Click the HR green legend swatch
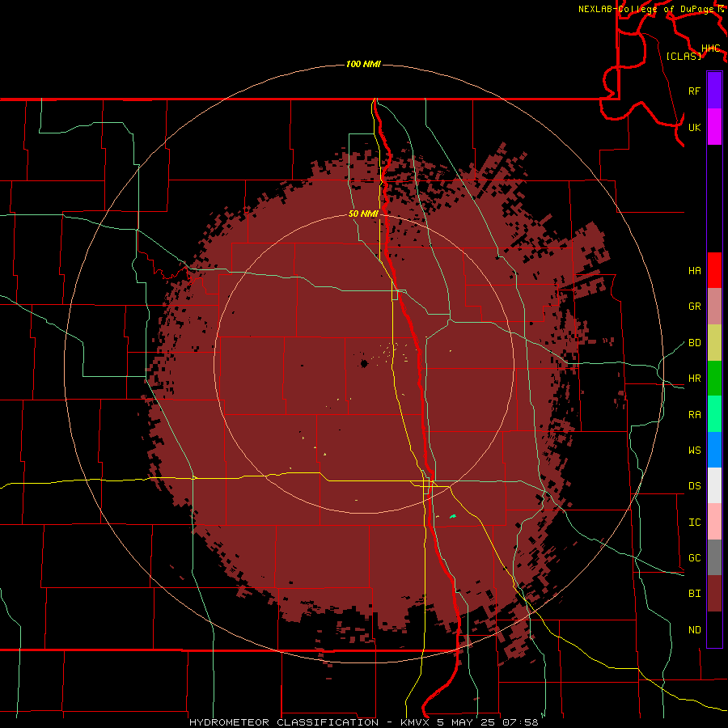728x728 pixels. [x=714, y=378]
